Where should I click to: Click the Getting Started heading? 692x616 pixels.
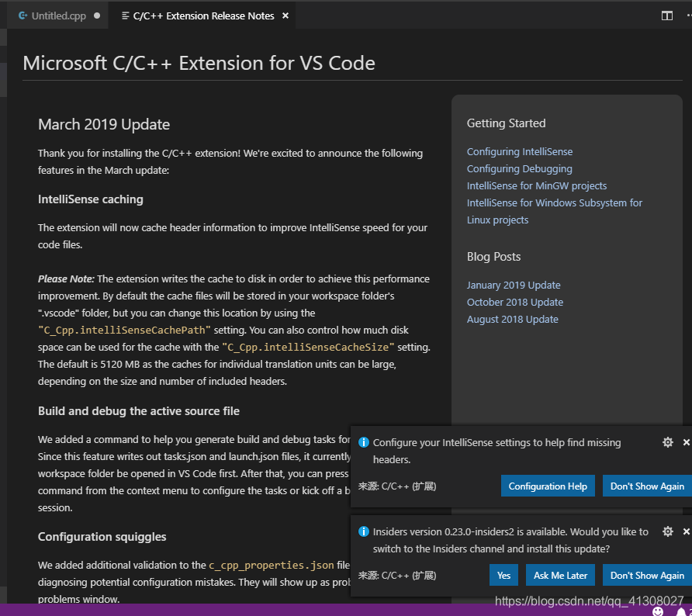pos(507,123)
